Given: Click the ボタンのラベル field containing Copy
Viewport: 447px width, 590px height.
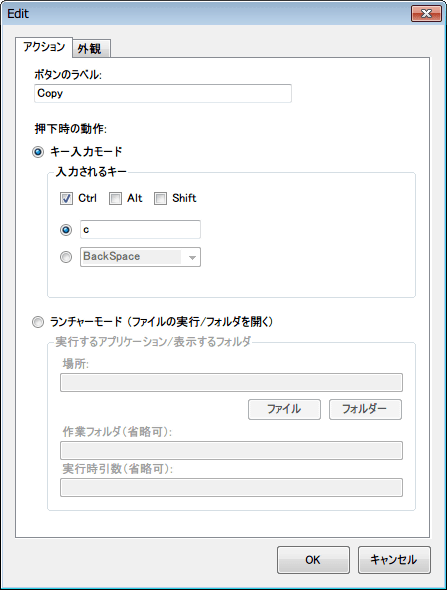Looking at the screenshot, I should [x=163, y=93].
